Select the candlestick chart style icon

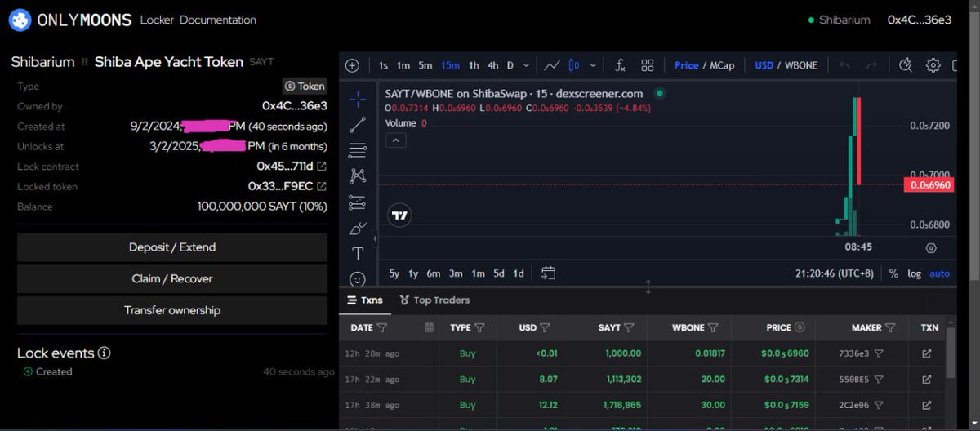tap(573, 65)
